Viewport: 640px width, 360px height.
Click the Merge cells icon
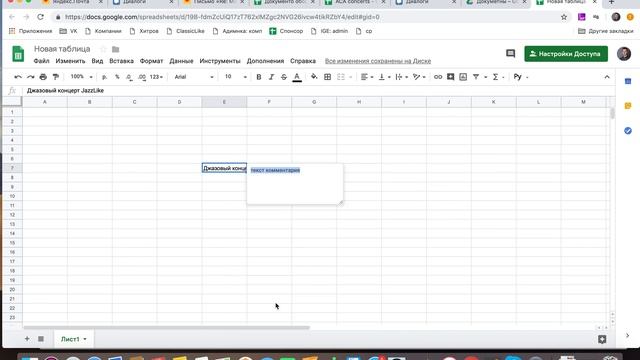[x=341, y=77]
